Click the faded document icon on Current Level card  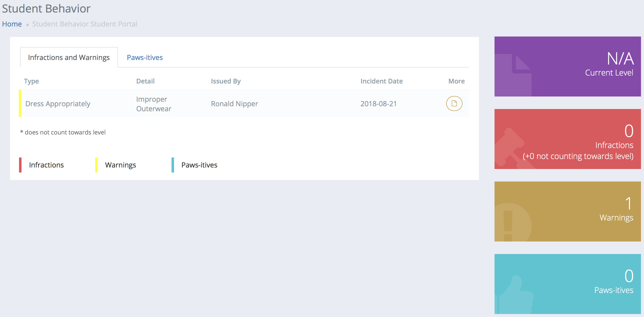point(513,75)
